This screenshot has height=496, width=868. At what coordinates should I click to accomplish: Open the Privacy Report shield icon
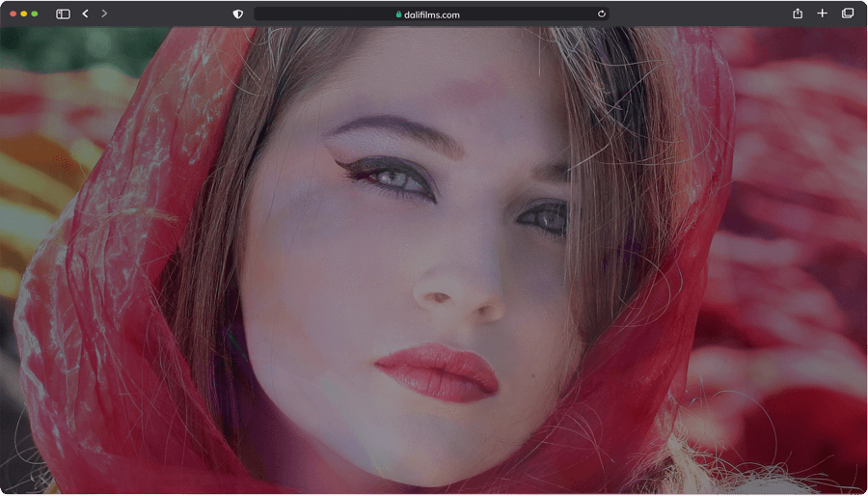click(238, 14)
